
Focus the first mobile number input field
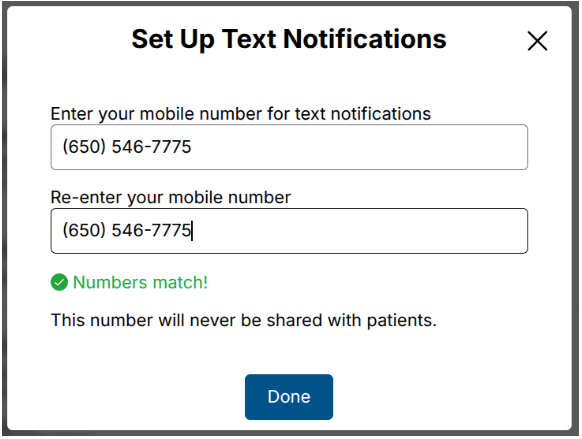point(289,147)
